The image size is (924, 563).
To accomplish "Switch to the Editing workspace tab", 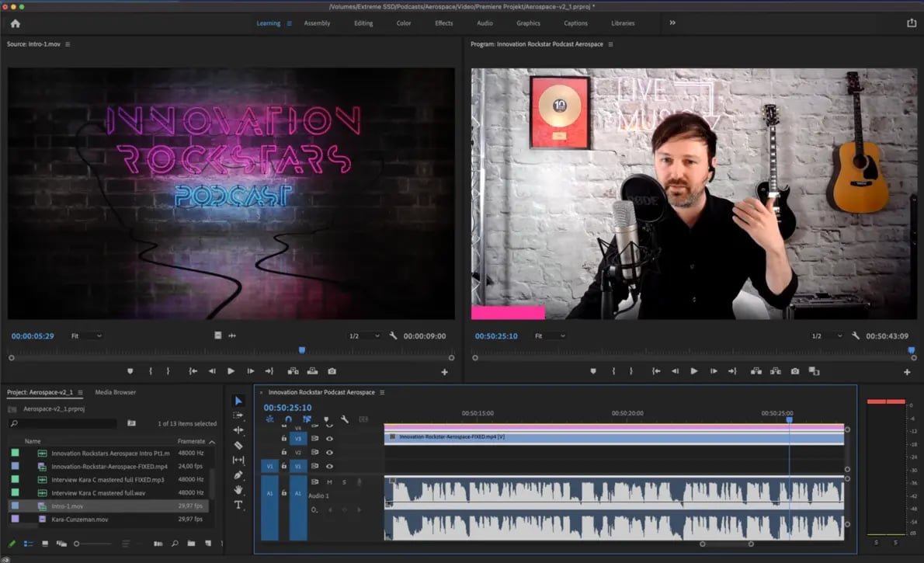I will tap(363, 23).
